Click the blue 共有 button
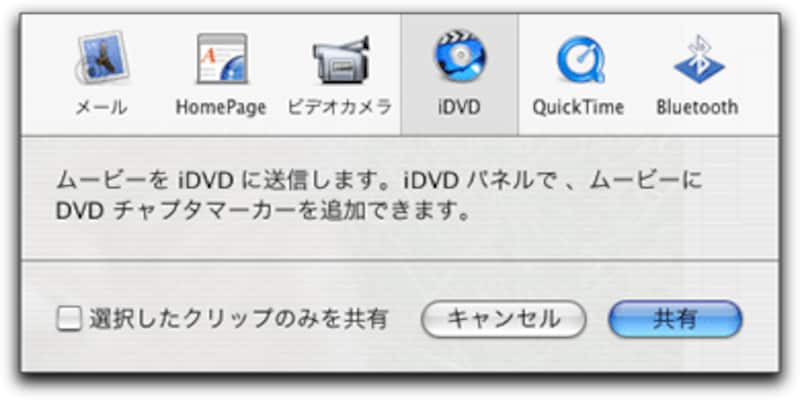This screenshot has width=800, height=400. [x=675, y=319]
